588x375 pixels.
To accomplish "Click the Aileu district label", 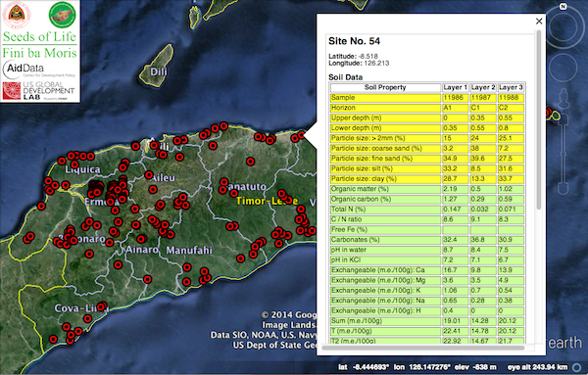I will [163, 178].
